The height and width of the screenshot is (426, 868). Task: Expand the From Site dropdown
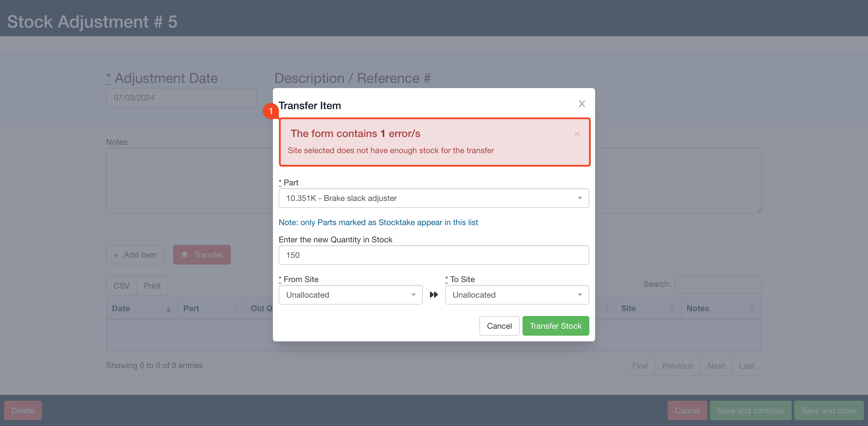(350, 295)
